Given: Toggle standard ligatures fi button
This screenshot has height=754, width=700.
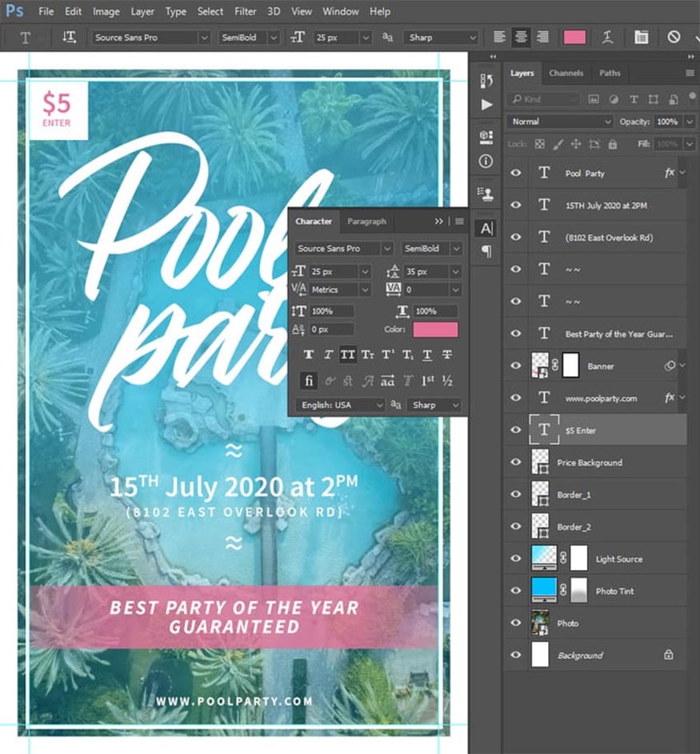Looking at the screenshot, I should point(309,381).
